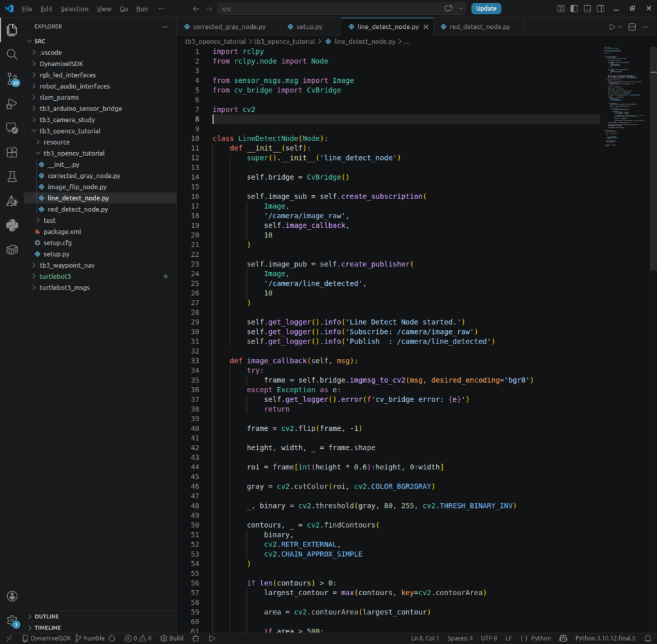Click line_detect_node.py breadcrumb

click(364, 42)
